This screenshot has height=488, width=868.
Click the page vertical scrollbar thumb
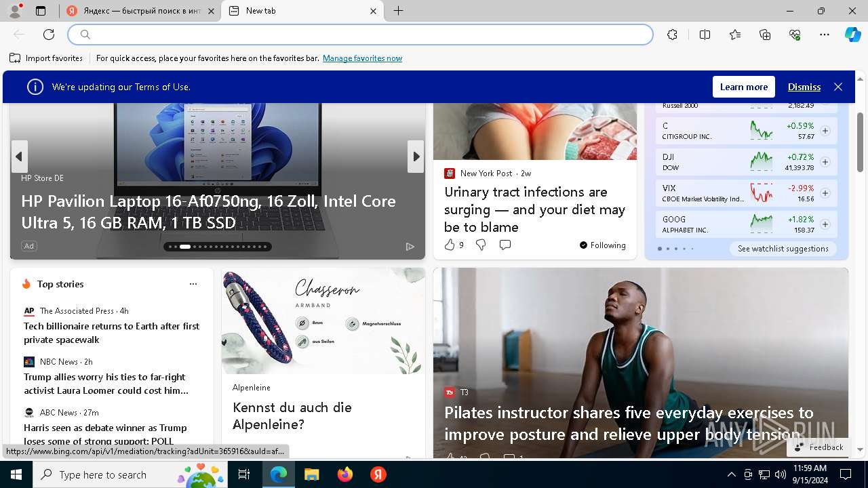[860, 142]
